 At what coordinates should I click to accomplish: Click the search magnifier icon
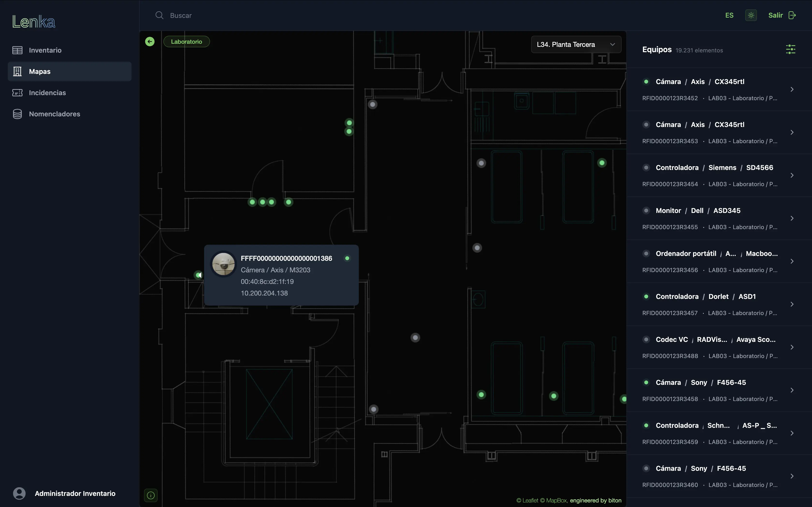coord(159,15)
